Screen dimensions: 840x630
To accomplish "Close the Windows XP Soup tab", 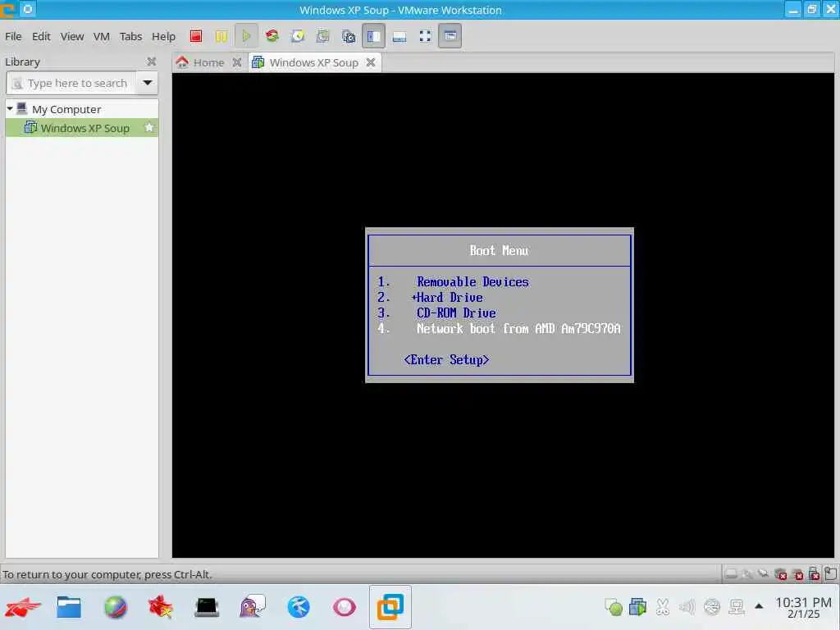I will click(371, 62).
